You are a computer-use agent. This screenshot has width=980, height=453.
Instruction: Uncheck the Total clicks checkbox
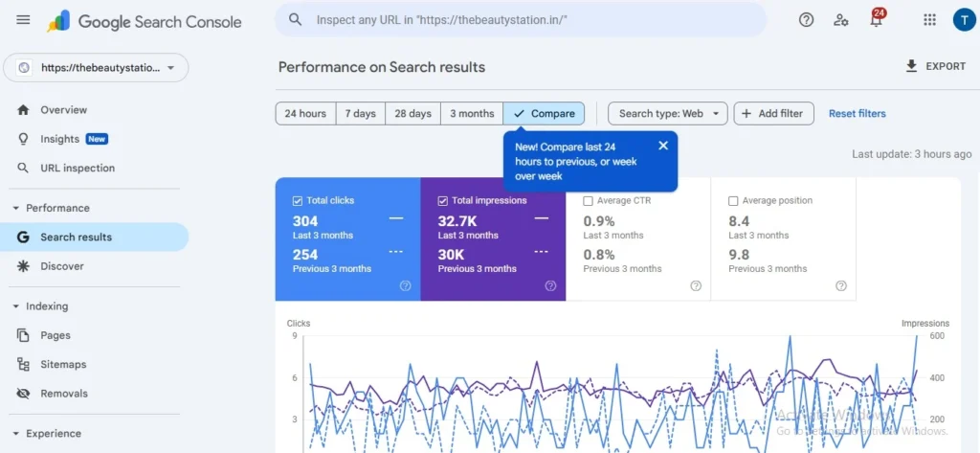point(297,201)
